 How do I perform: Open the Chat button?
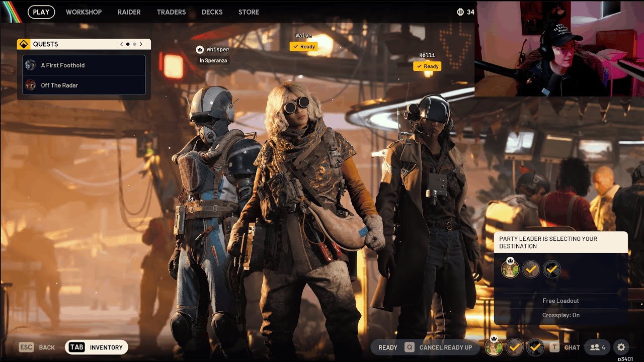(572, 347)
